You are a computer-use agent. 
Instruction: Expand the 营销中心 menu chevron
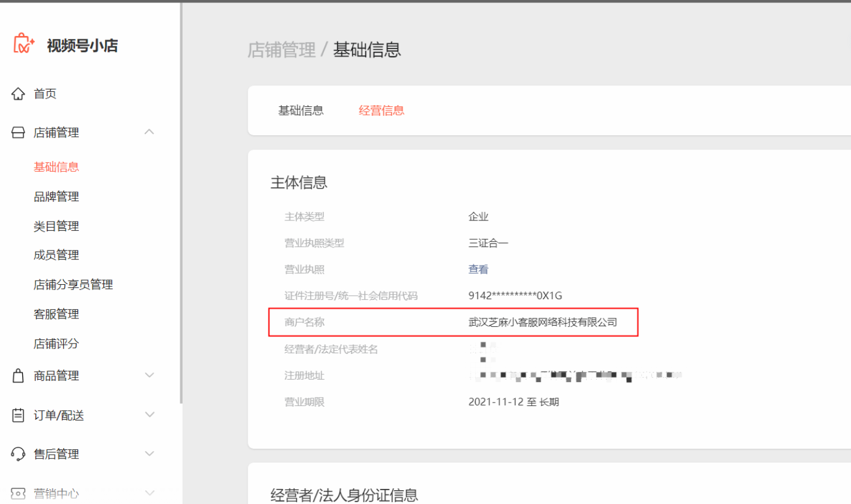coord(150,493)
